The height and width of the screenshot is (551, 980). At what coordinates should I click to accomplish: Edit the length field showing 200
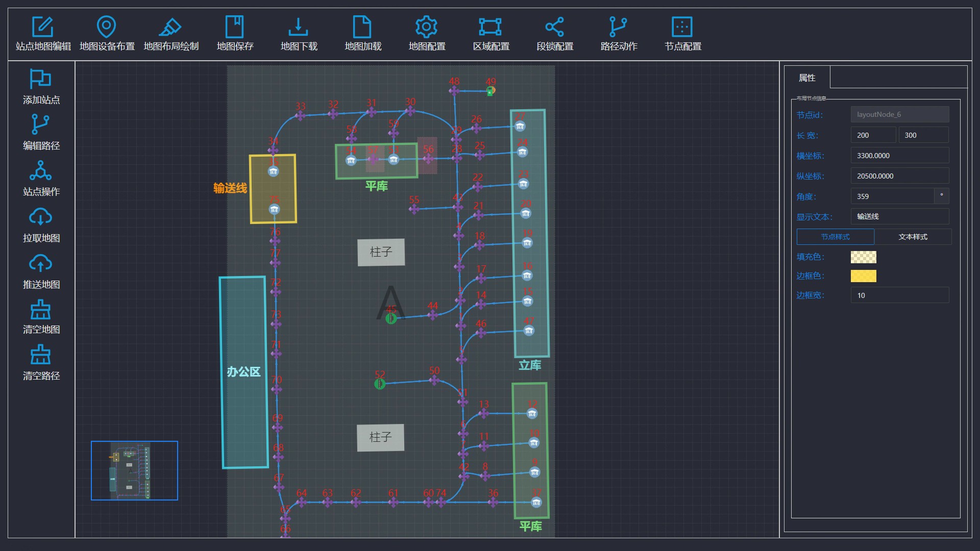click(873, 135)
